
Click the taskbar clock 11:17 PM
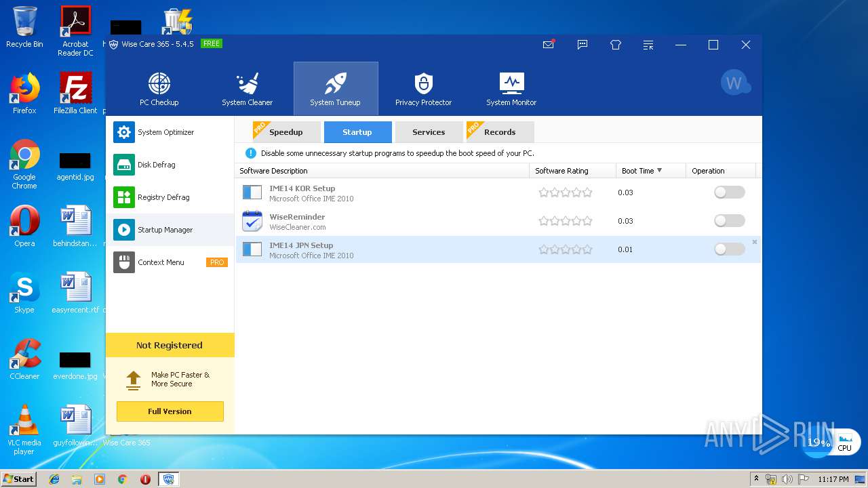833,479
